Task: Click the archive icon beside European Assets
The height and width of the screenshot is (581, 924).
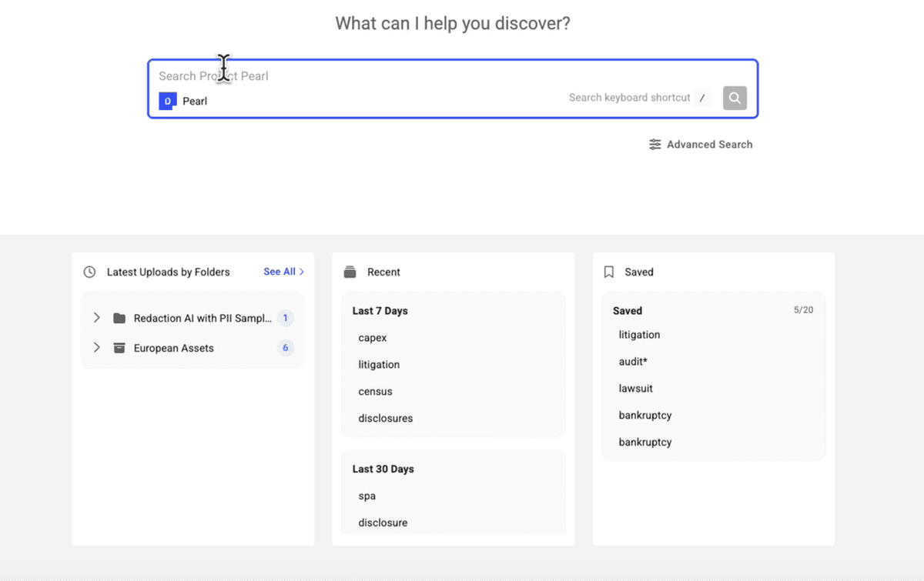Action: click(119, 348)
